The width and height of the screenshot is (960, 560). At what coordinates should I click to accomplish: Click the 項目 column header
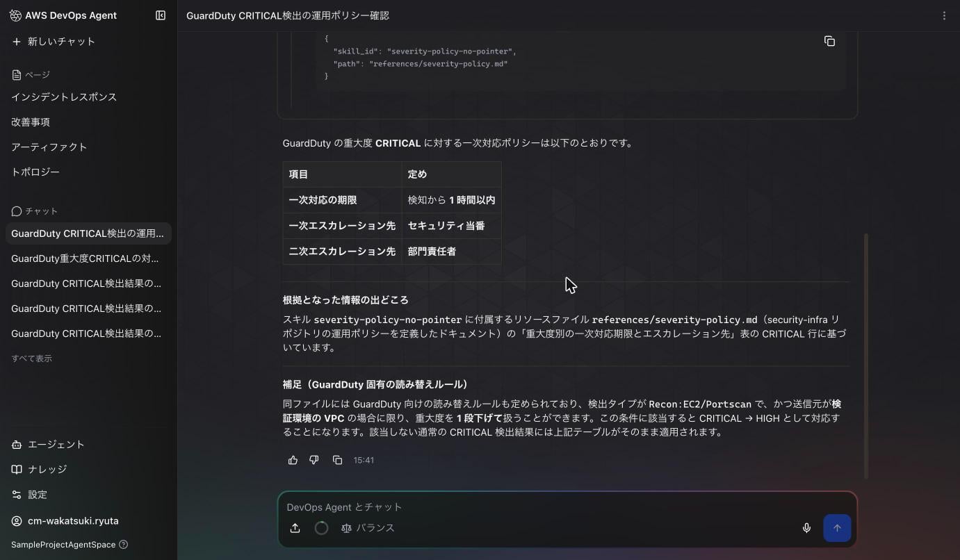[342, 174]
